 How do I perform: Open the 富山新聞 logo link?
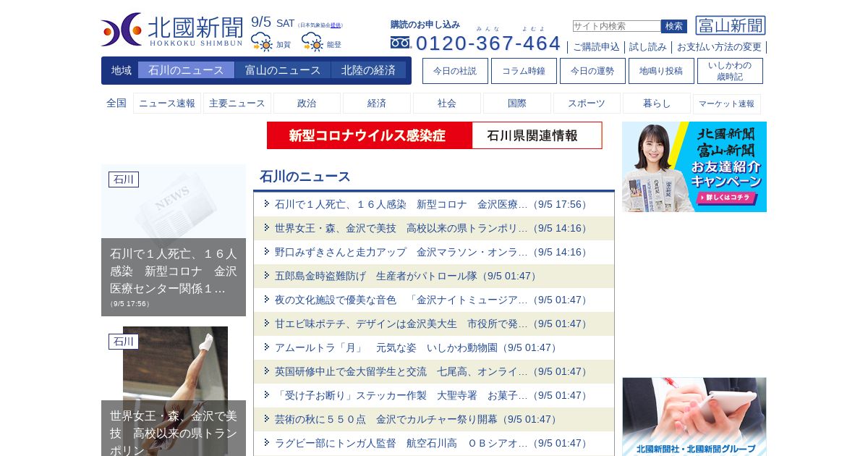click(731, 25)
